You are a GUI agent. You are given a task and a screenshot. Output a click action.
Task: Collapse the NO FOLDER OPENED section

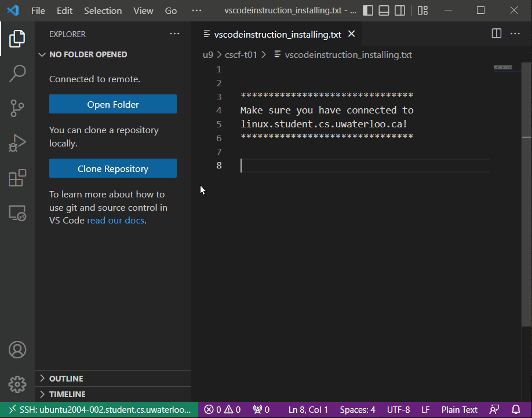(x=42, y=54)
